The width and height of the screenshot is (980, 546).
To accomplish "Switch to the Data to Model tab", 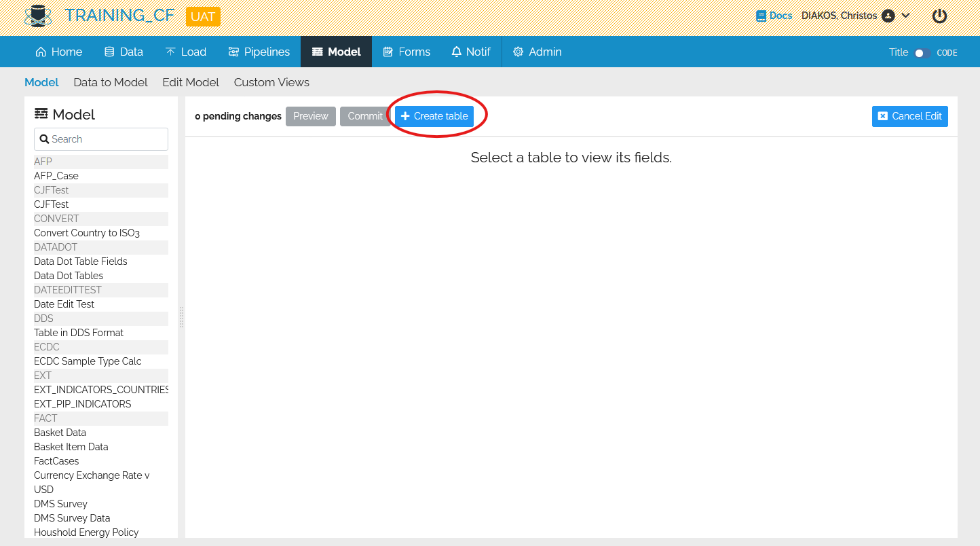I will coord(110,82).
